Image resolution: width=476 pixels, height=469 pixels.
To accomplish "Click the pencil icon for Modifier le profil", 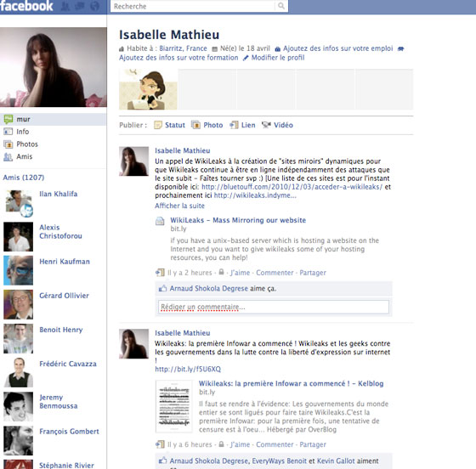I will point(246,58).
